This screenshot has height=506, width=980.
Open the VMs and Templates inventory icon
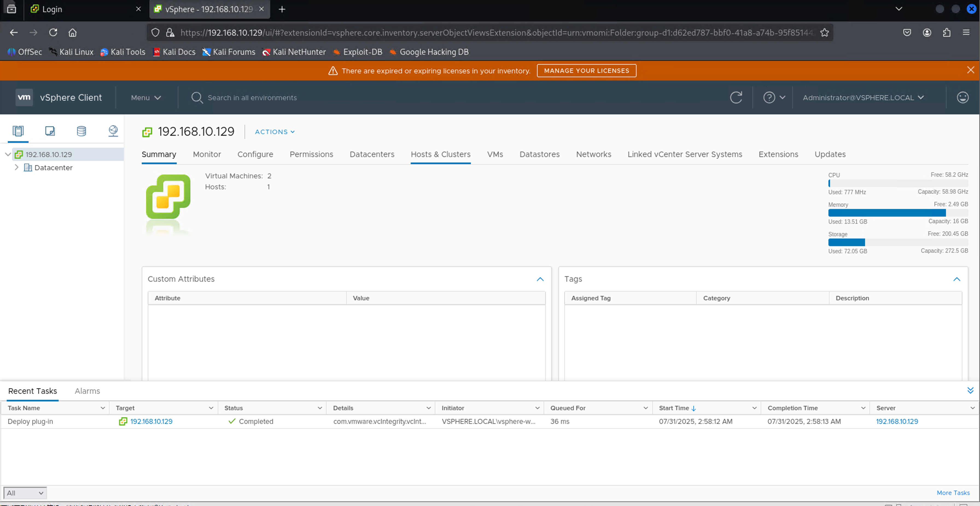[x=50, y=131]
